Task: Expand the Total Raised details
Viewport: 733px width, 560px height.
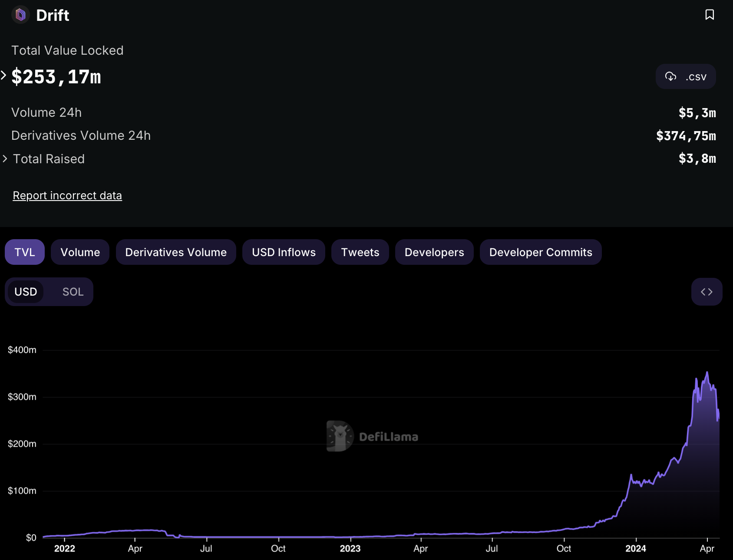Action: pos(5,159)
